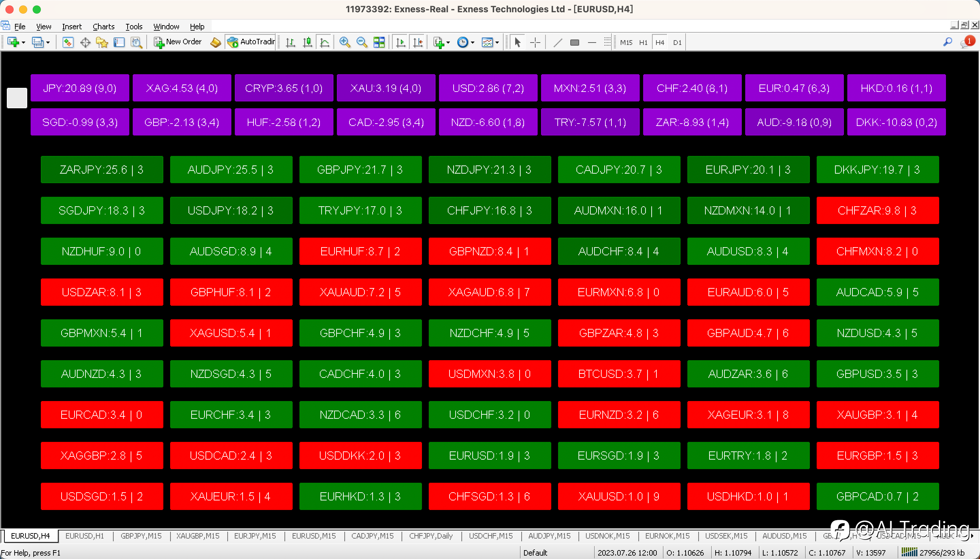Click the New Order button

point(178,42)
